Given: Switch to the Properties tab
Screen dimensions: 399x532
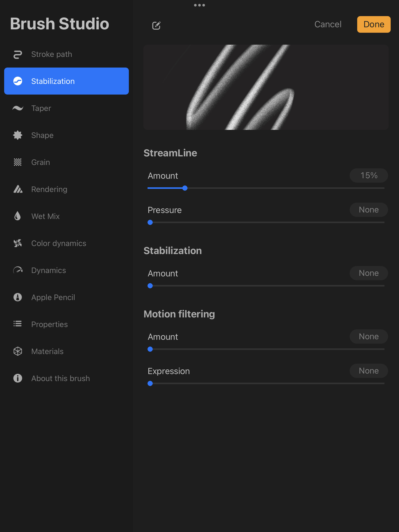Looking at the screenshot, I should 49,324.
